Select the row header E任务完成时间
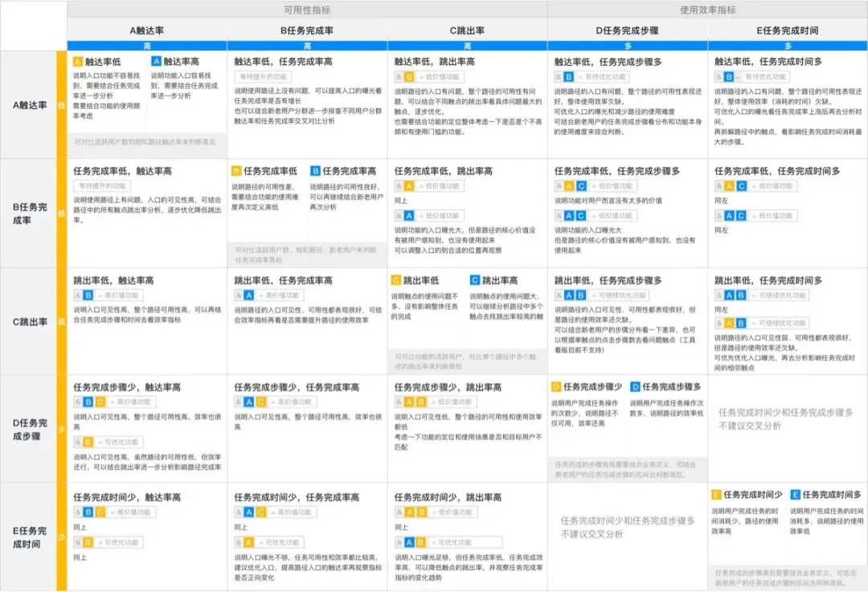 pos(30,537)
